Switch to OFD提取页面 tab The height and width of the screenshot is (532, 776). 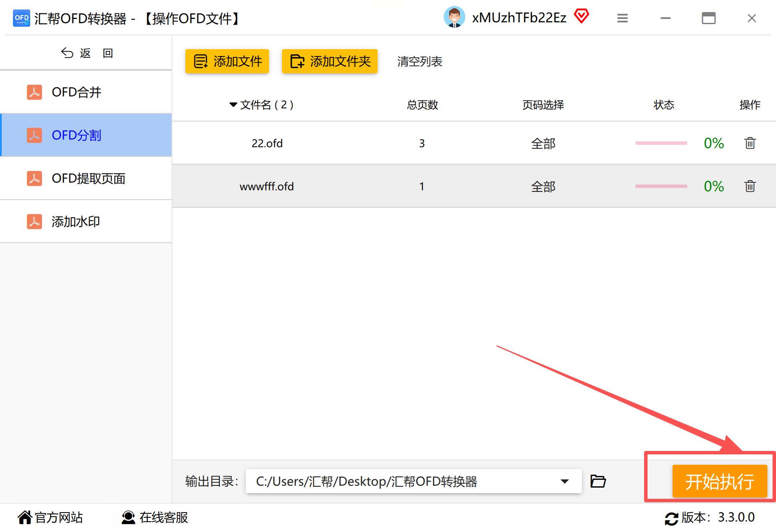coord(86,178)
